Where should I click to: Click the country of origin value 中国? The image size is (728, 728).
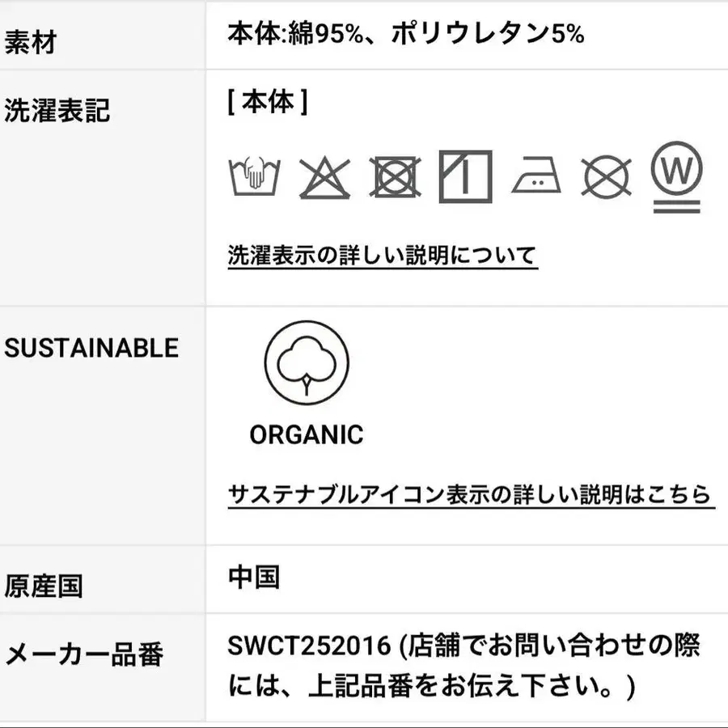(x=254, y=577)
